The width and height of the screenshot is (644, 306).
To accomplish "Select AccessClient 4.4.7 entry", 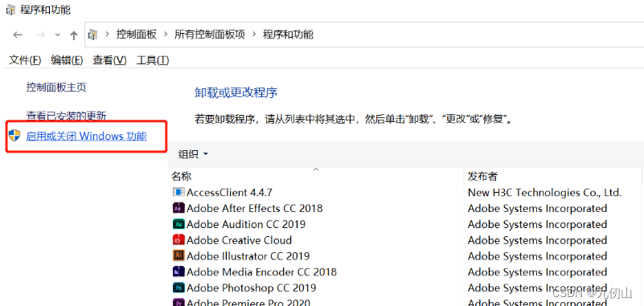I will [x=229, y=192].
